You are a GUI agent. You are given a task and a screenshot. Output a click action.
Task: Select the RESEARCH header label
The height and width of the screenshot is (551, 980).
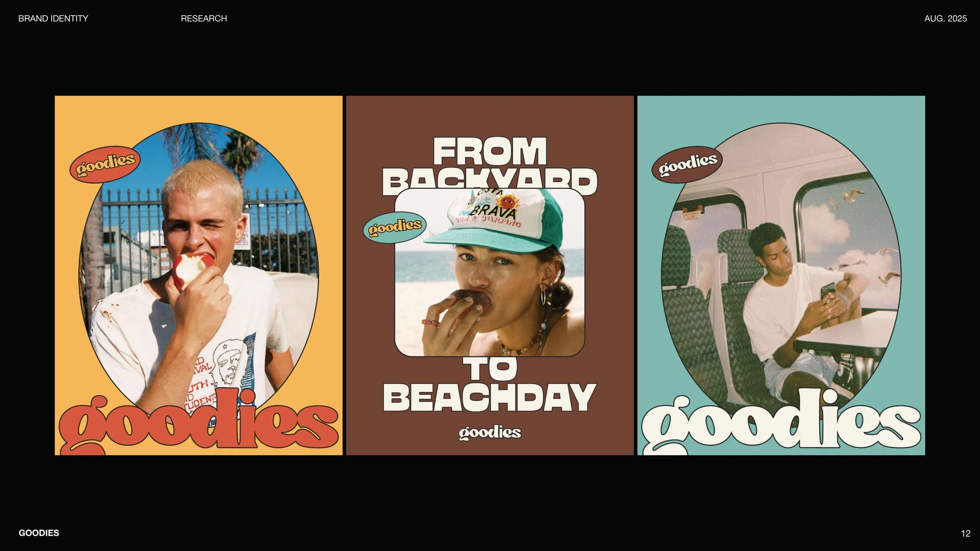point(204,18)
